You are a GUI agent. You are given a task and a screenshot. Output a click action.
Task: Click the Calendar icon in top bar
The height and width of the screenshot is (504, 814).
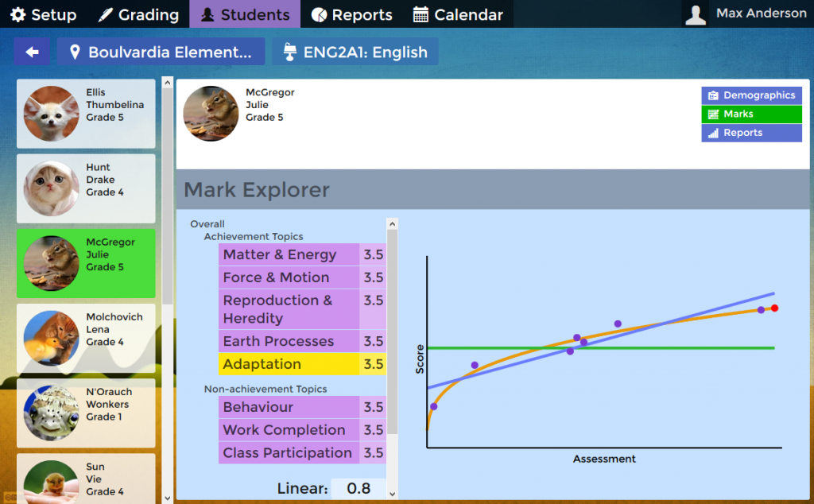tap(421, 15)
